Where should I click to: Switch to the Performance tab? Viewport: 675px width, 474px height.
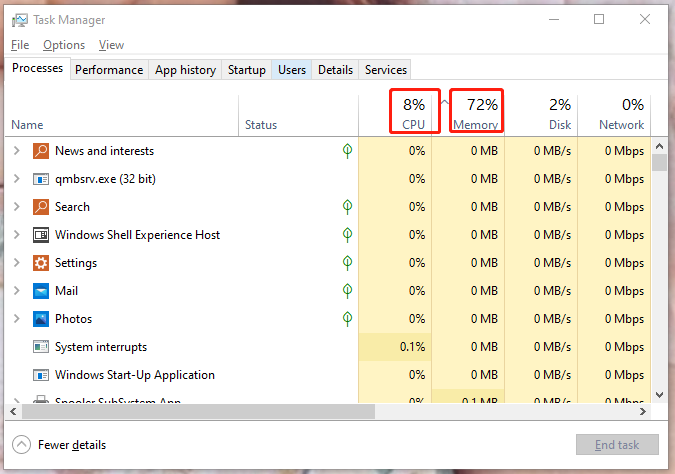(109, 70)
